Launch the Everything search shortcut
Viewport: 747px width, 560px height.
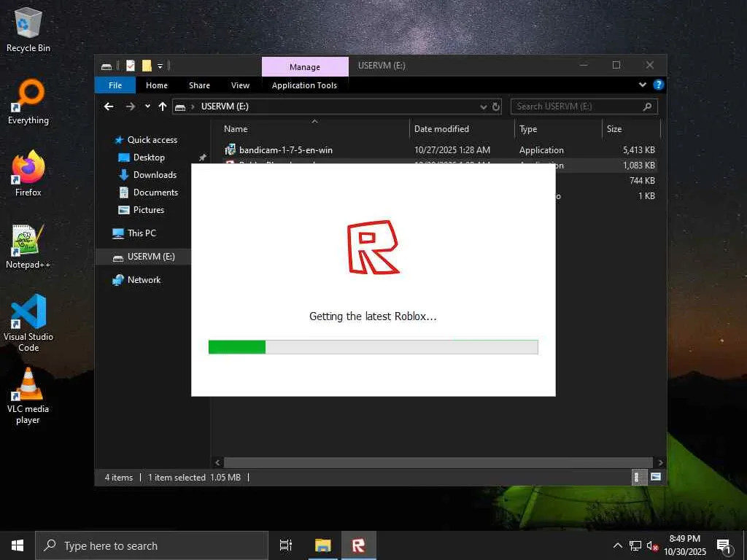pos(28,102)
